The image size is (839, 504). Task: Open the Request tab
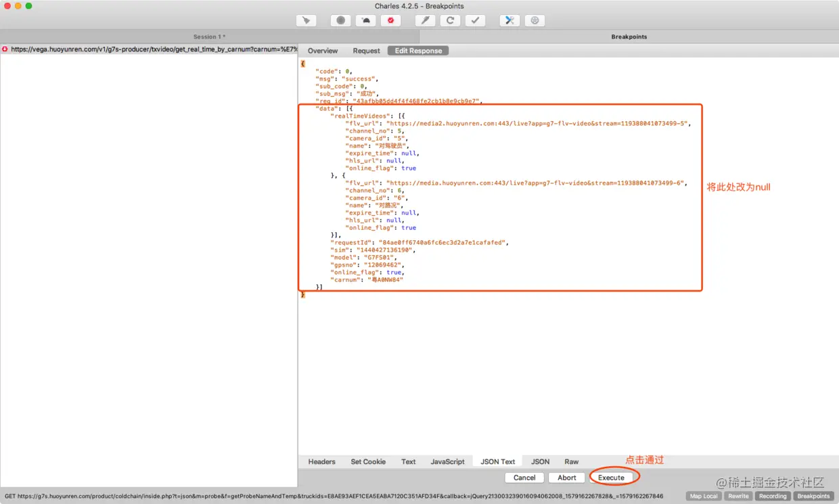tap(366, 51)
